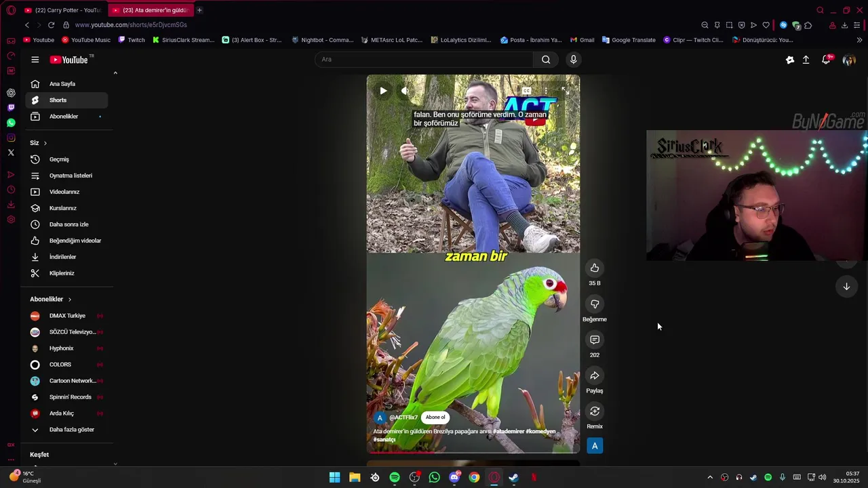This screenshot has height=488, width=868.
Task: Click the search magnifier button
Action: click(x=546, y=60)
